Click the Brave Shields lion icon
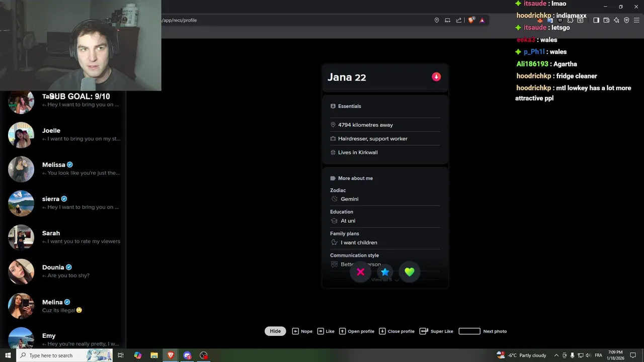The height and width of the screenshot is (362, 644). tap(471, 20)
